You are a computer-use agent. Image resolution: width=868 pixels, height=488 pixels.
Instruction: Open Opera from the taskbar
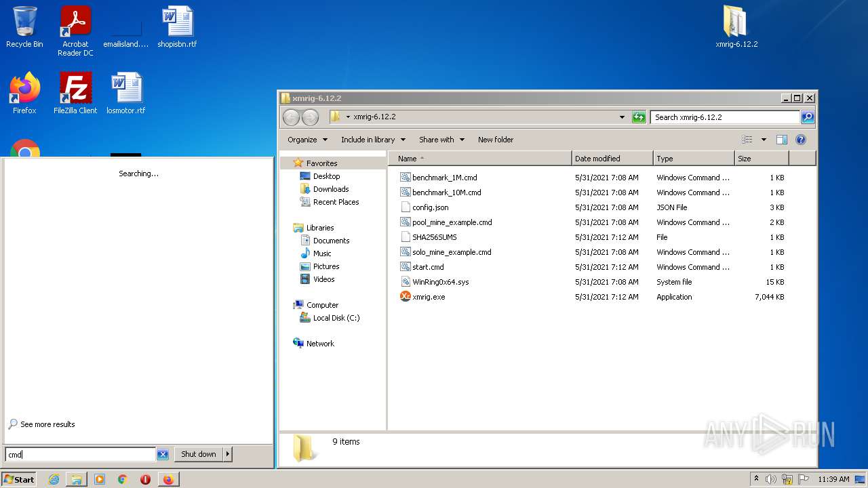[x=145, y=479]
